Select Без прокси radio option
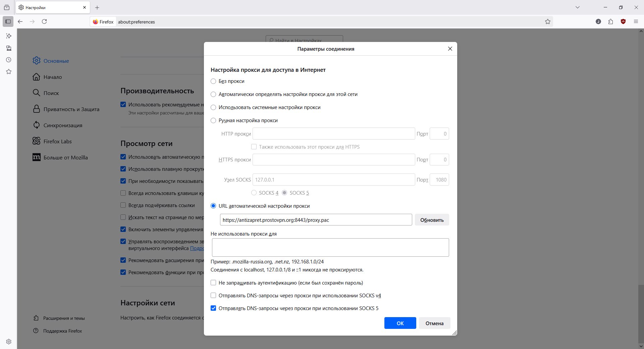 (x=213, y=81)
